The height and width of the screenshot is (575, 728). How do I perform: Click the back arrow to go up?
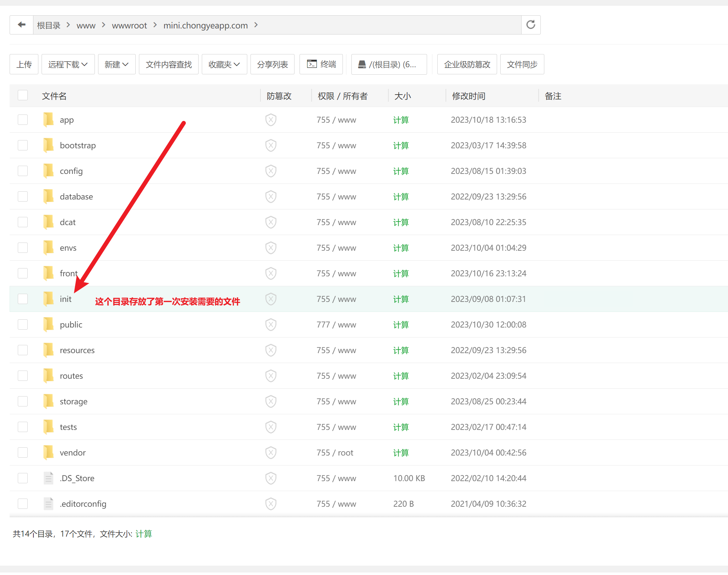21,25
